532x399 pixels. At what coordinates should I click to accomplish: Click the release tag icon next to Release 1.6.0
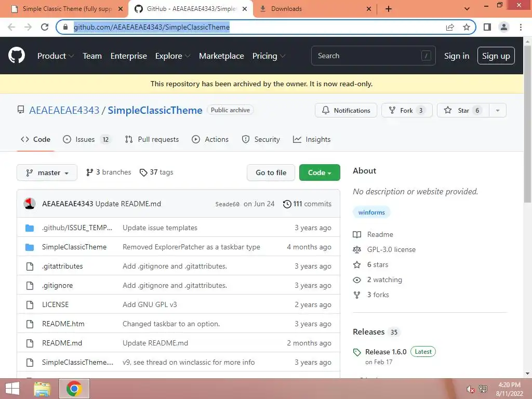point(357,352)
